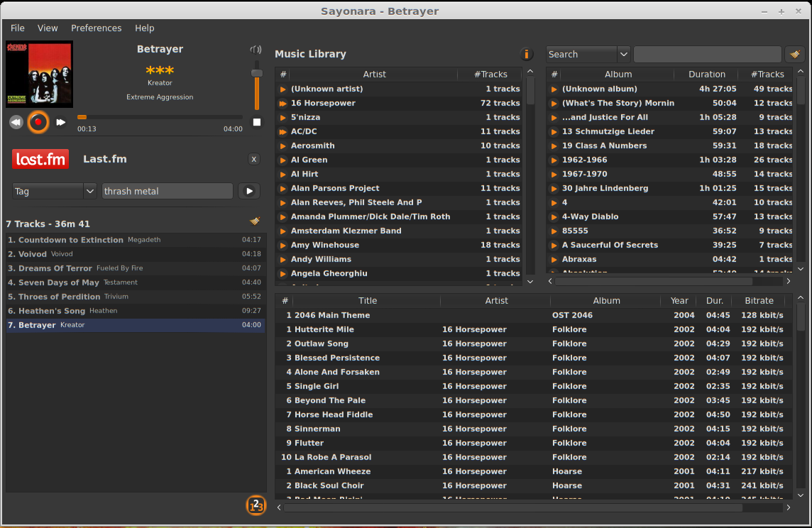Click the play arrow beside Abraxas
812x528 pixels.
(554, 259)
